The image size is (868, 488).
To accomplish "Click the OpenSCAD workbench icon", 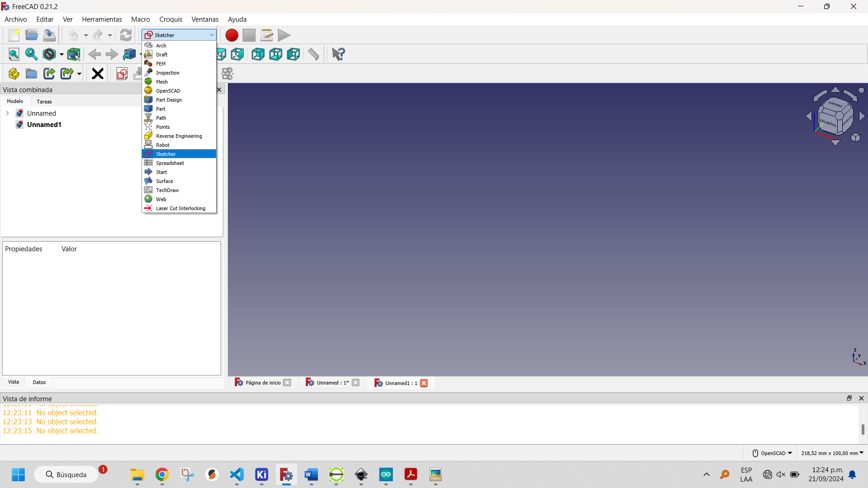I will click(x=148, y=90).
